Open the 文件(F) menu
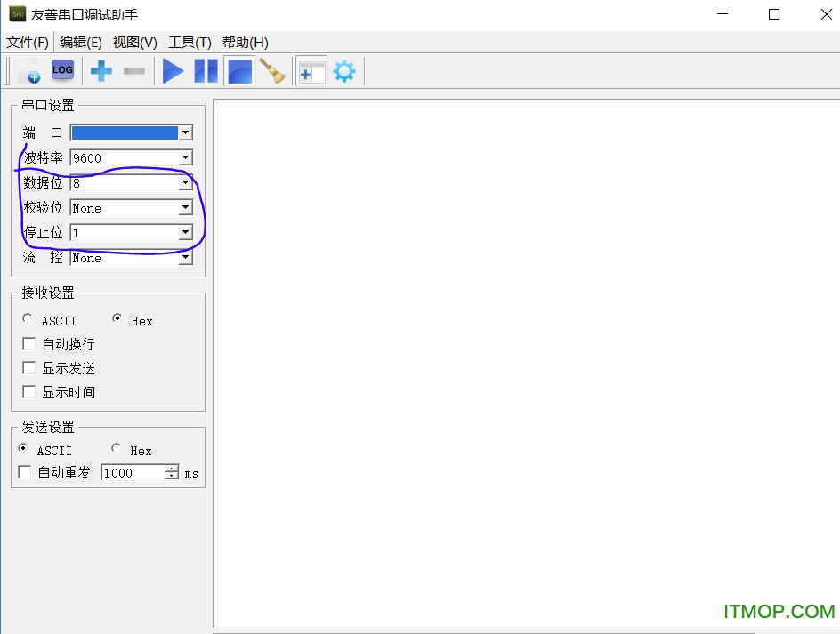 (28, 43)
